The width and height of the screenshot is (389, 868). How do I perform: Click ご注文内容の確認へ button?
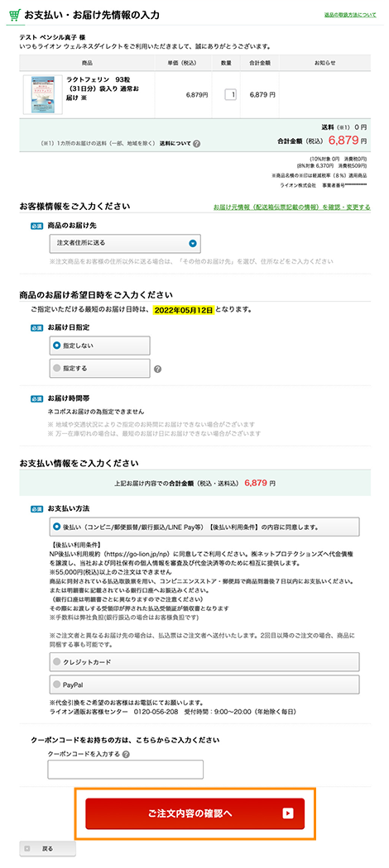[195, 813]
